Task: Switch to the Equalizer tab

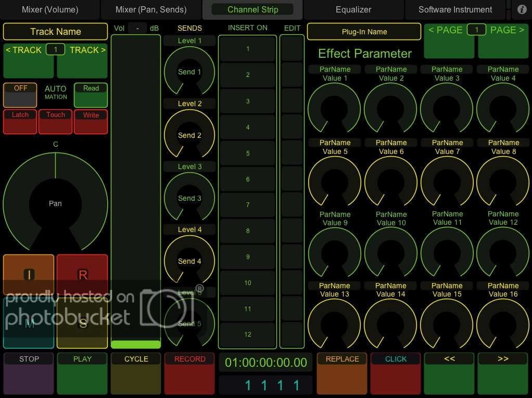Action: point(353,10)
